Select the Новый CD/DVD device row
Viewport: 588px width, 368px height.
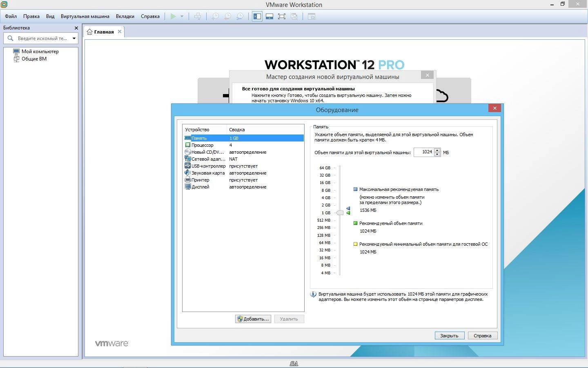click(x=243, y=152)
